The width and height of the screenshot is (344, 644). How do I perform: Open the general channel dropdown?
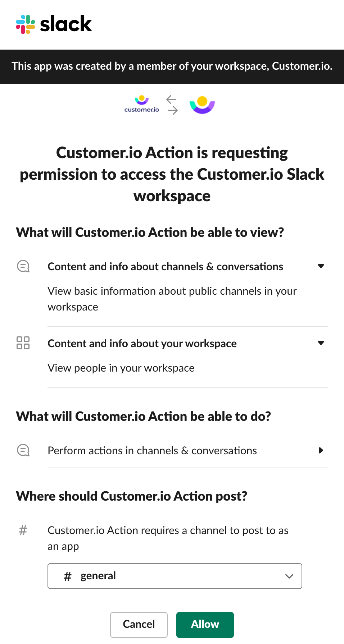175,576
